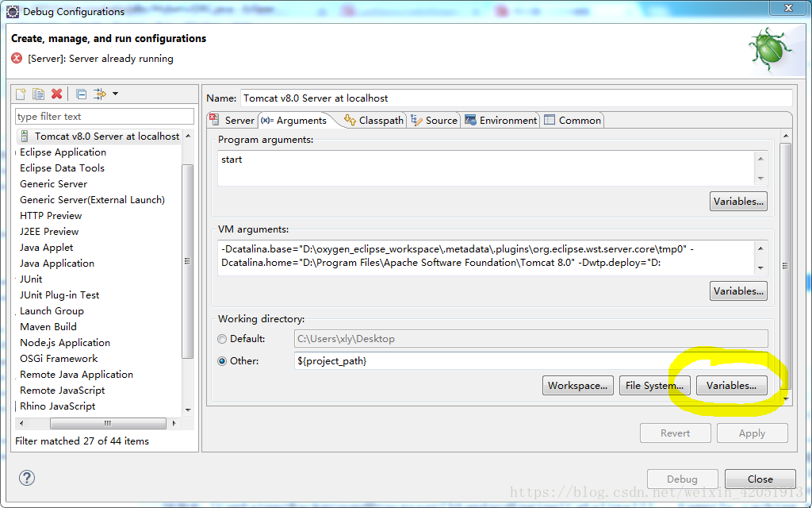Select the Default working directory radio button
Viewport: 812px width, 508px height.
pos(222,339)
